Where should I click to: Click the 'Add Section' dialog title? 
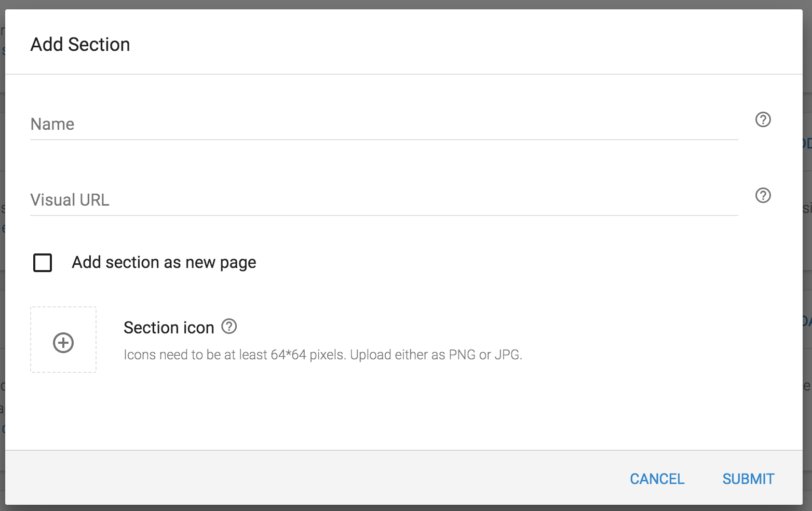[80, 45]
